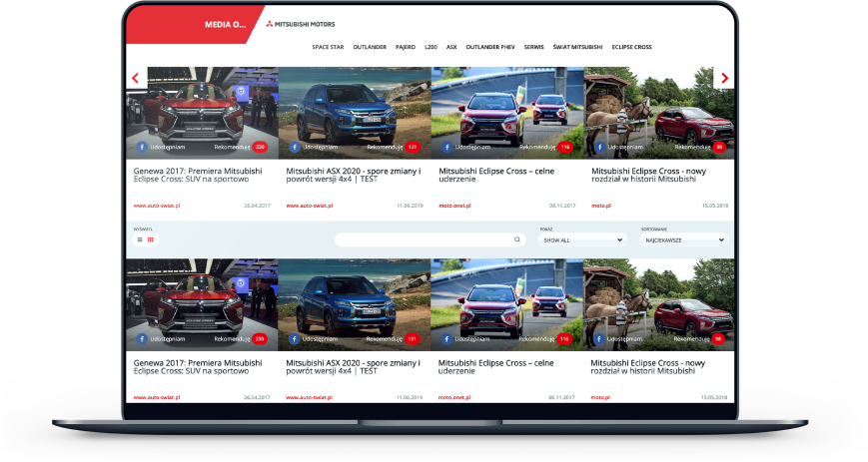The height and width of the screenshot is (462, 868).
Task: Open the MEDIA O... red tab
Action: [x=196, y=24]
